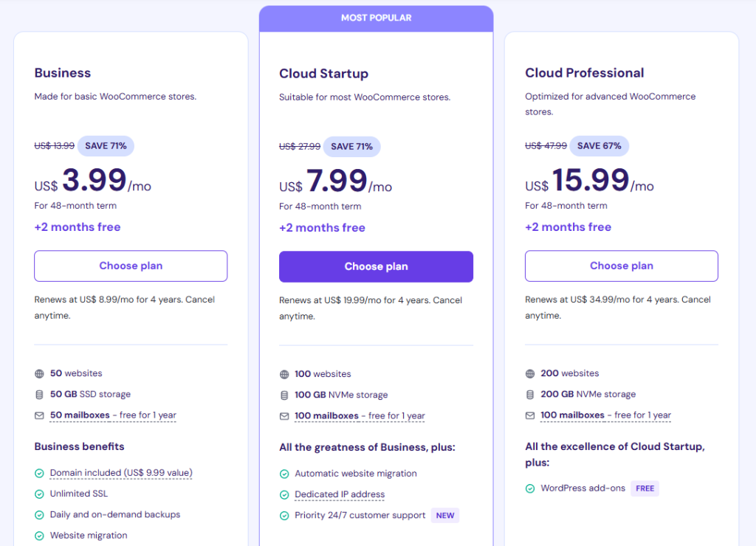Screen dimensions: 756x546
Task: Click the 3.99 monthly price
Action: coord(94,180)
